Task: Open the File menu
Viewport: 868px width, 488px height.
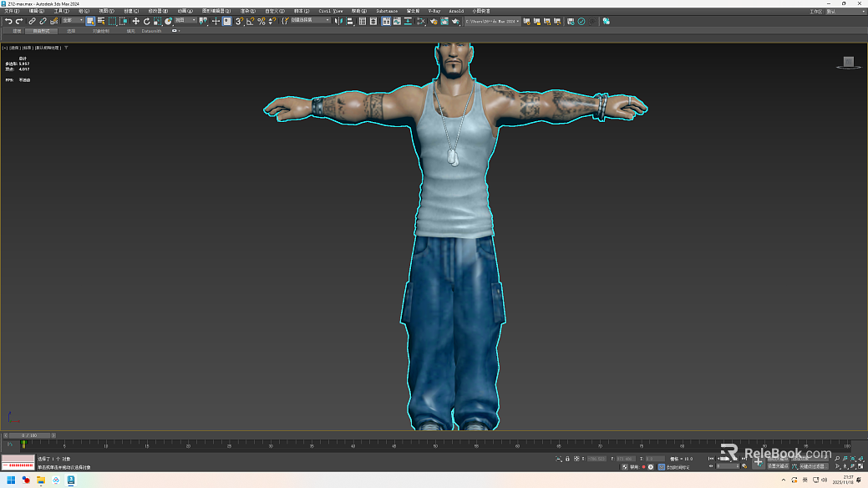Action: [11, 11]
